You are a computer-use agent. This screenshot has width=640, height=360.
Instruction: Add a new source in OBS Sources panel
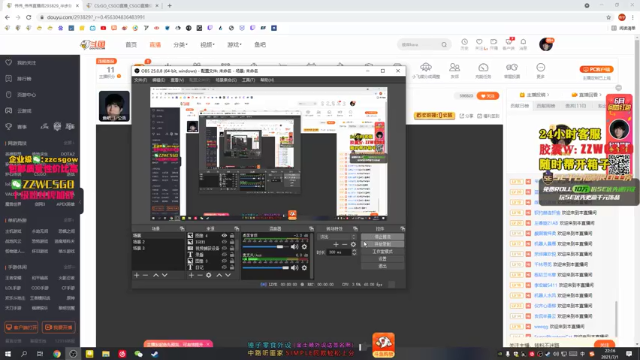(191, 275)
